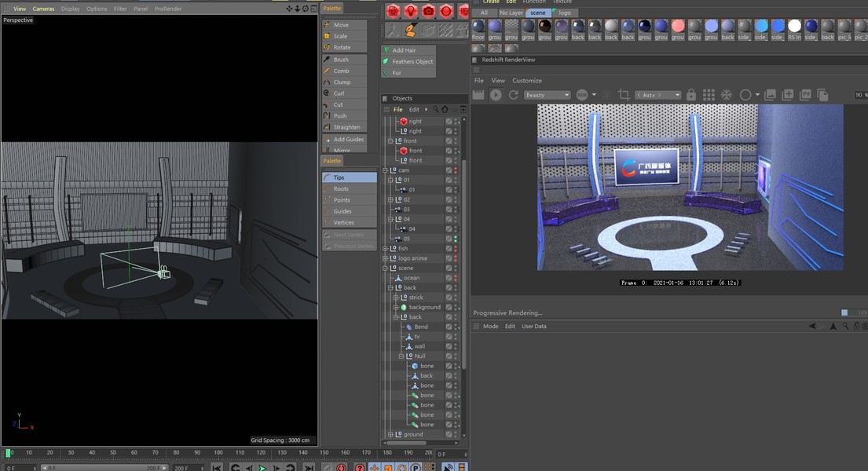This screenshot has width=868, height=471.
Task: Expand the ground object group
Action: 391,434
